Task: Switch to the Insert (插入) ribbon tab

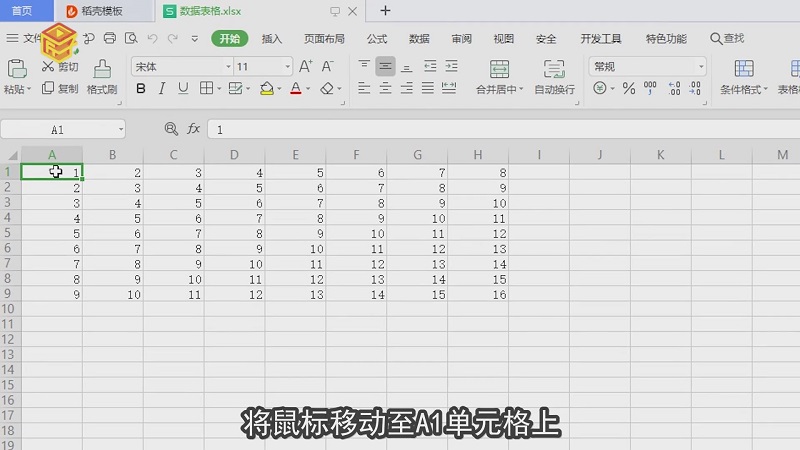Action: (x=271, y=39)
